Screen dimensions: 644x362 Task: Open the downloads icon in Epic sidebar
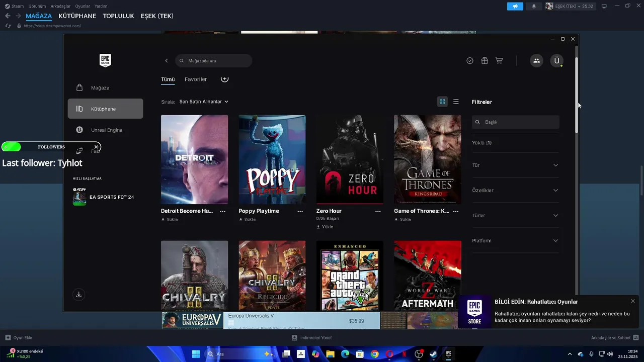[x=78, y=295]
